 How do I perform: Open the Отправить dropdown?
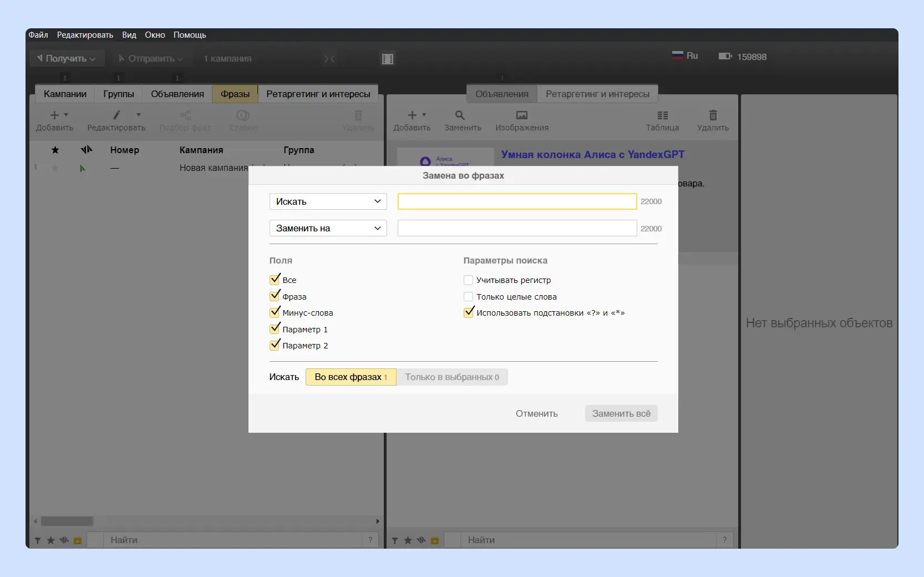coord(151,58)
